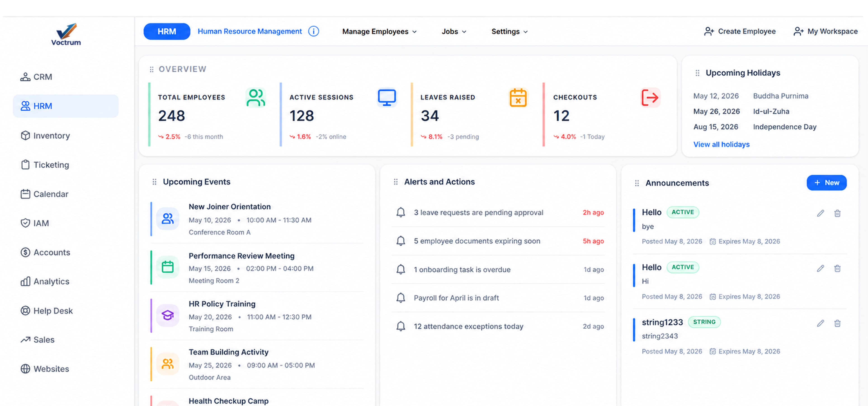This screenshot has width=868, height=406.
Task: Click the 'Independence Day' holiday entry
Action: tap(784, 127)
